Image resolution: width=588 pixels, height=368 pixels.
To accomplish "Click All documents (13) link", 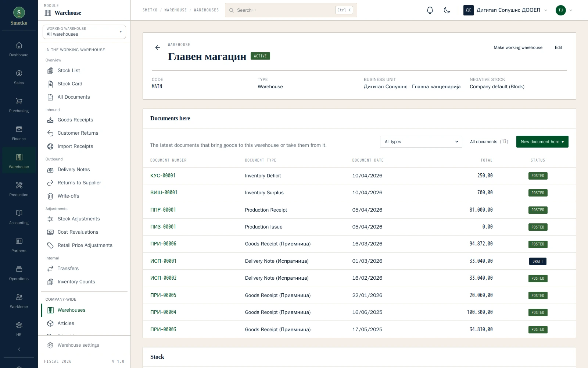I will pos(489,142).
